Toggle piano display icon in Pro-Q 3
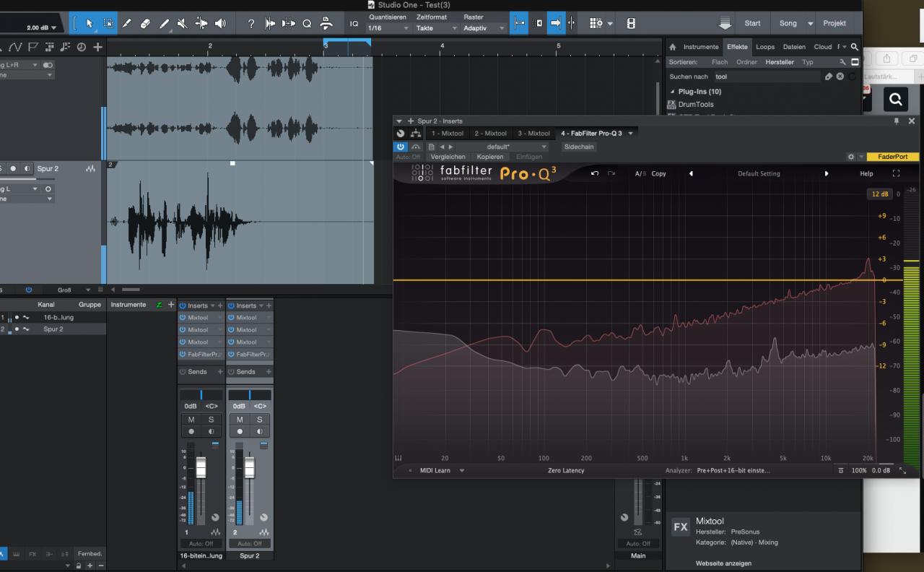The height and width of the screenshot is (572, 924). (398, 458)
